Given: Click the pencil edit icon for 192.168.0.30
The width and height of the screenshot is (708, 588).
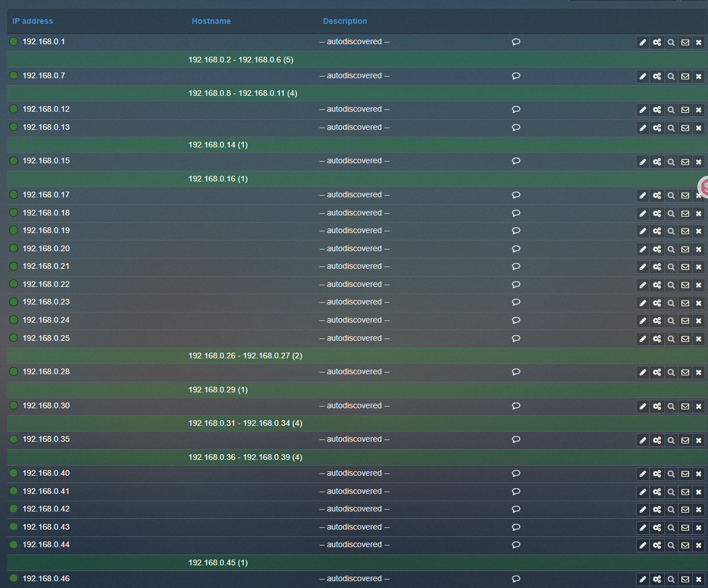Looking at the screenshot, I should pyautogui.click(x=643, y=407).
